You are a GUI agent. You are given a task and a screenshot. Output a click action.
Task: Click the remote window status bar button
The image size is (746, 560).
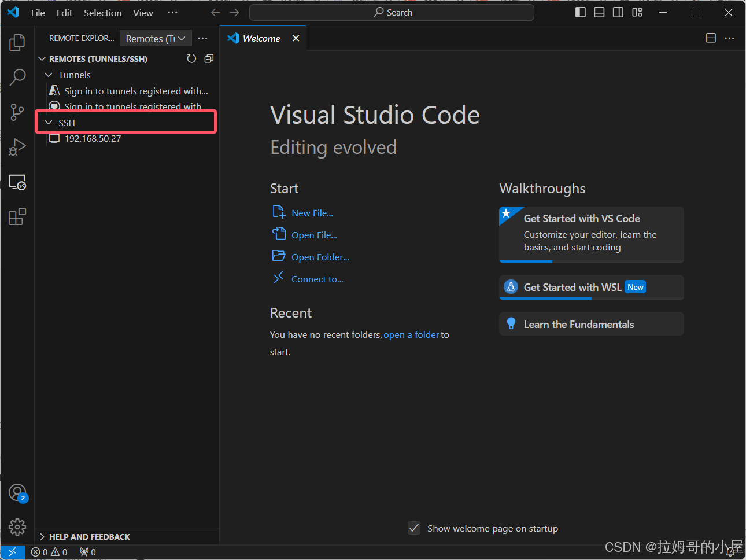pos(12,552)
